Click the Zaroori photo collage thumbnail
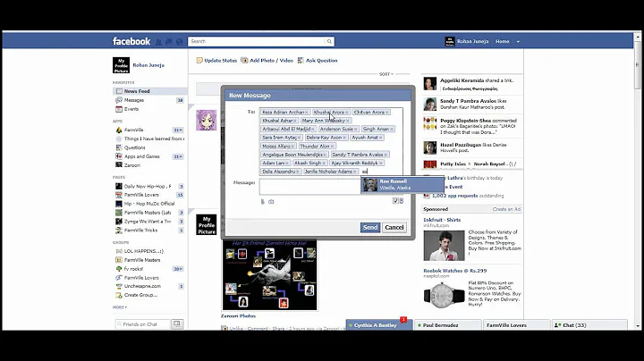Screen dimensions: 644x361 click(x=270, y=275)
